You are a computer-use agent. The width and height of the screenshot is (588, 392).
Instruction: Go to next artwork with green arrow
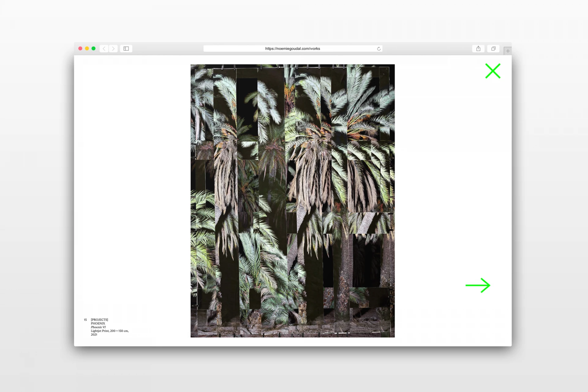[x=478, y=285]
